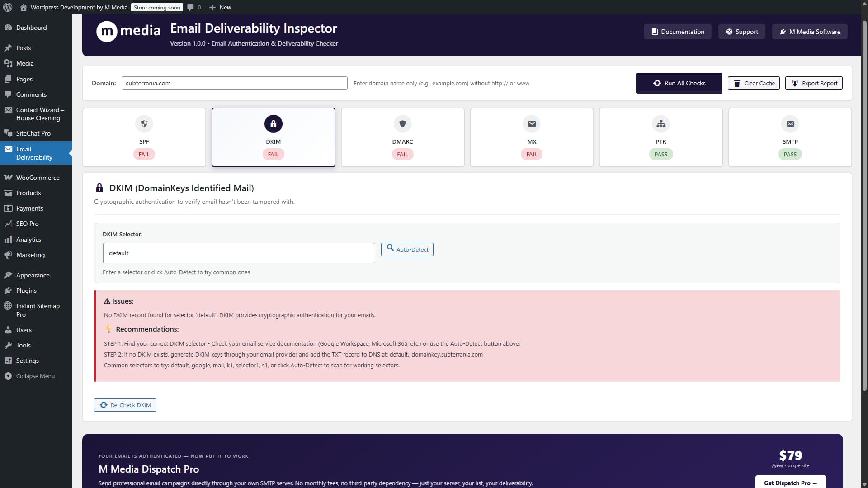Open the New content menu
Viewport: 868px width, 488px height.
click(x=220, y=7)
